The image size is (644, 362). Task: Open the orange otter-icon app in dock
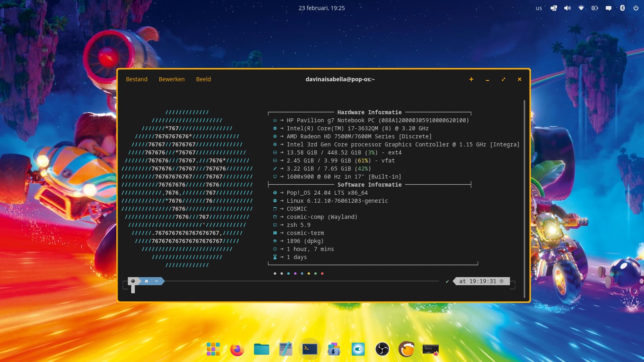(406, 349)
